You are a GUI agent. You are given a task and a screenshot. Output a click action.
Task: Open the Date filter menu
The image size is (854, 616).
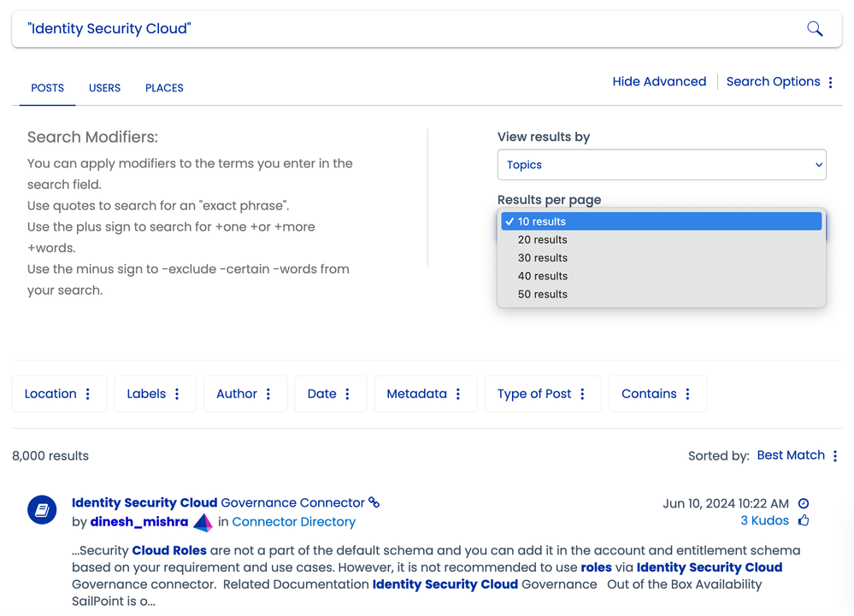point(330,394)
